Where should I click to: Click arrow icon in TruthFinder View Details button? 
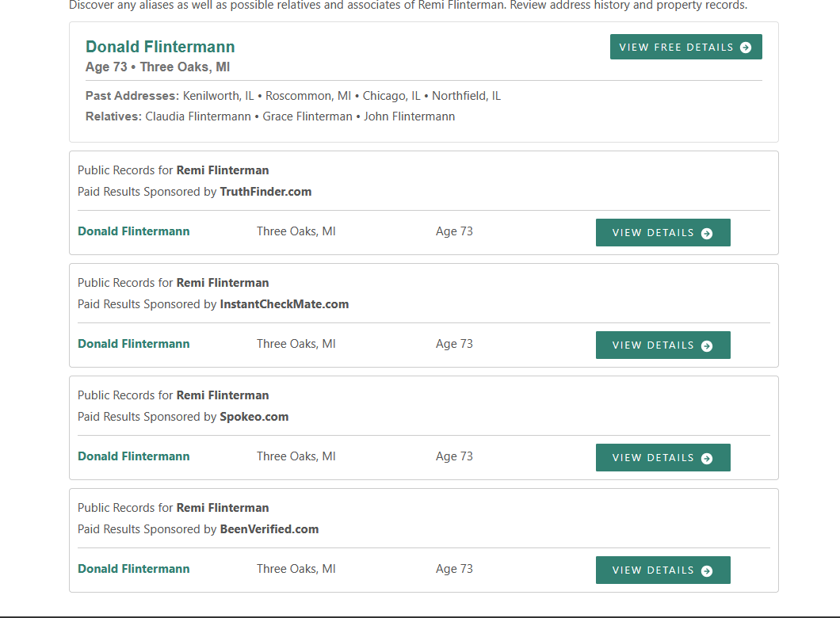pyautogui.click(x=707, y=233)
